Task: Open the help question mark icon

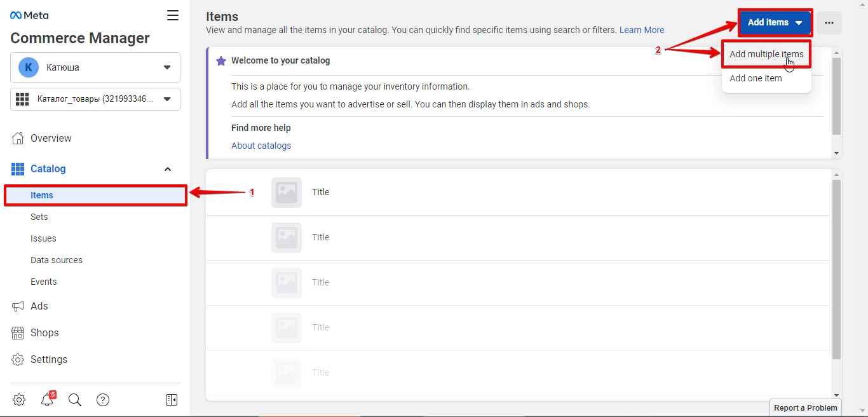Action: click(103, 400)
